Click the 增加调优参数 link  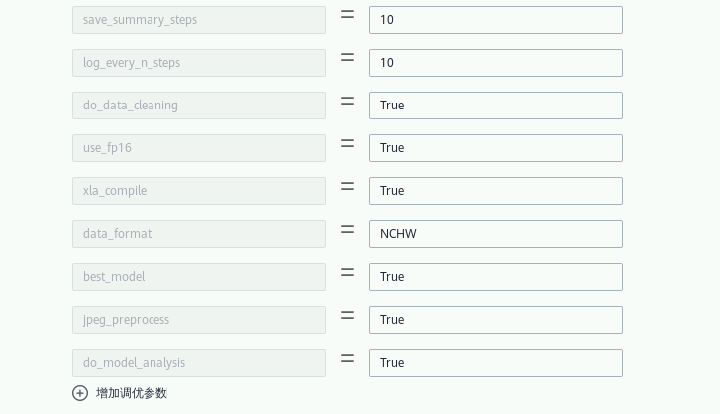coord(131,393)
